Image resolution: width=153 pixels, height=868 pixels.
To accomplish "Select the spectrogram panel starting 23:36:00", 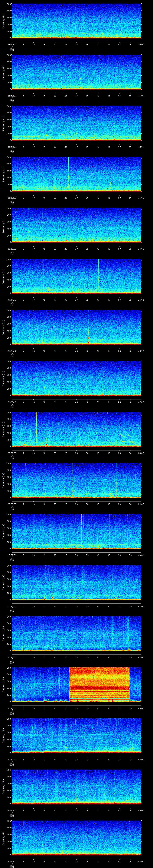I will [x=76, y=378].
